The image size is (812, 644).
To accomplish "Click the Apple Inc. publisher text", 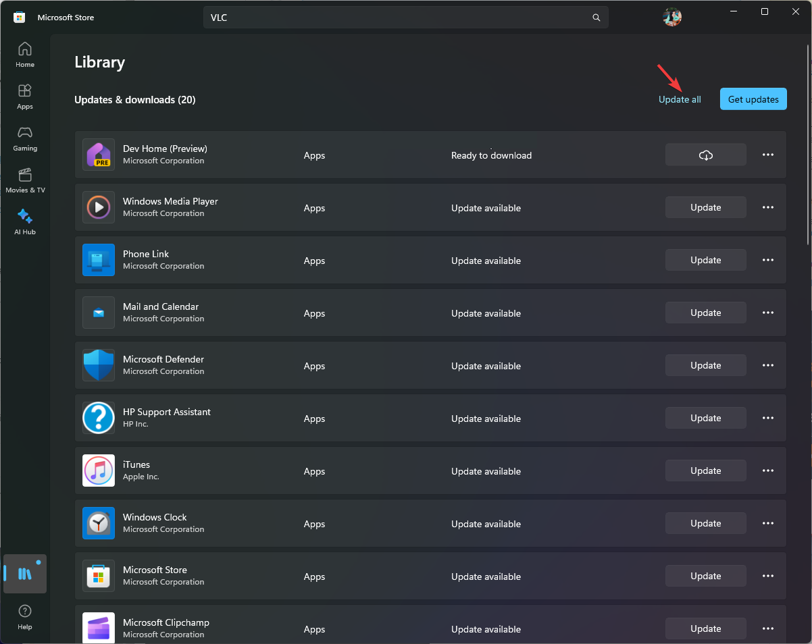I will [x=141, y=477].
